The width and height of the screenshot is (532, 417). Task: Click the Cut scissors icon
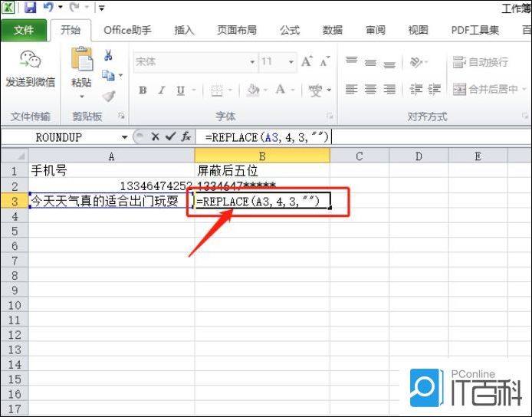coord(109,55)
